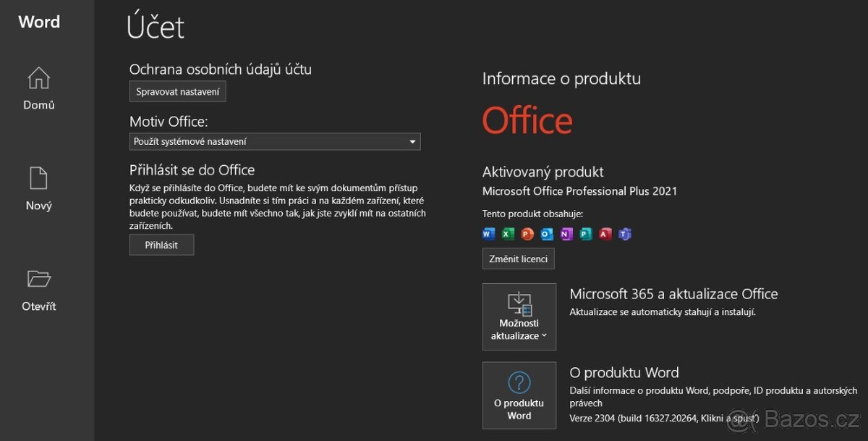Open the Nový page from sidebar
Viewport: 868px width, 441px height.
click(39, 189)
